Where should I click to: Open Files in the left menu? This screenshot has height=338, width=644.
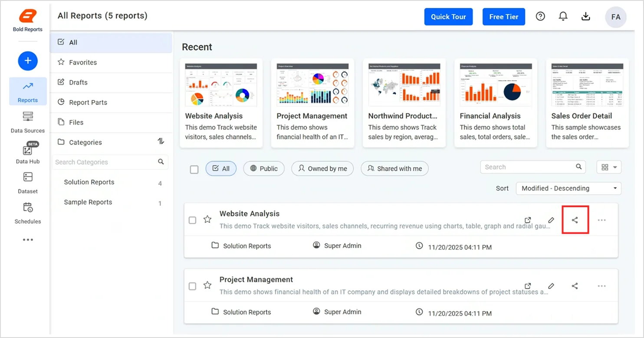(x=111, y=123)
